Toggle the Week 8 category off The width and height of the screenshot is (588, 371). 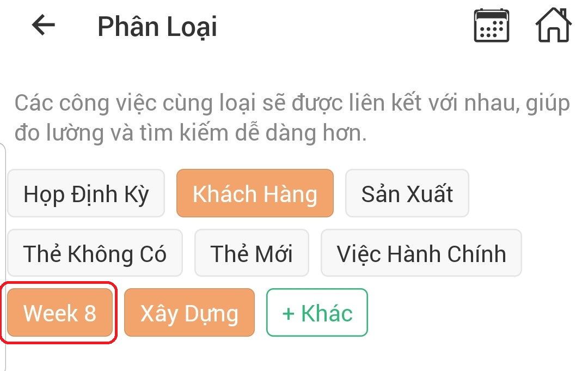pos(60,313)
